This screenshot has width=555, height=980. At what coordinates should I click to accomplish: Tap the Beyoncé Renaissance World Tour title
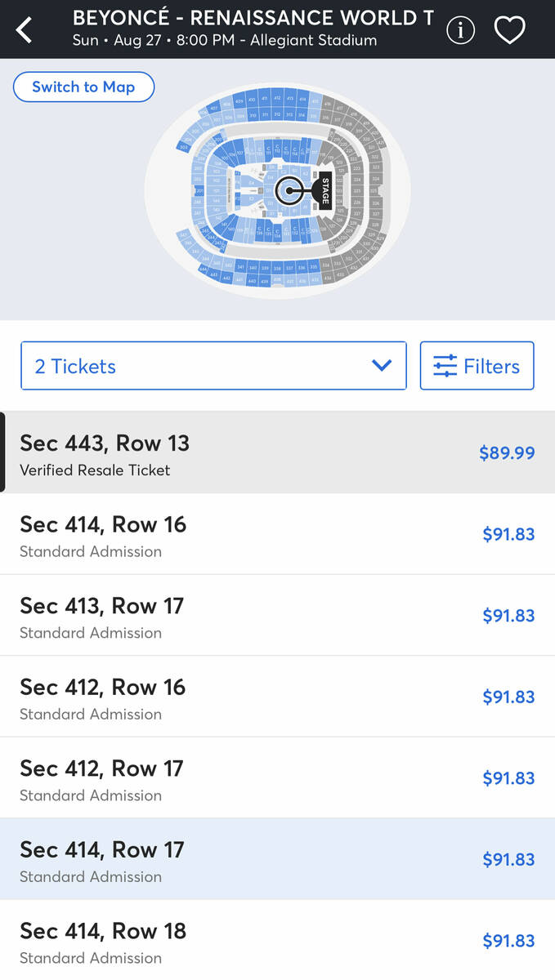[x=253, y=18]
